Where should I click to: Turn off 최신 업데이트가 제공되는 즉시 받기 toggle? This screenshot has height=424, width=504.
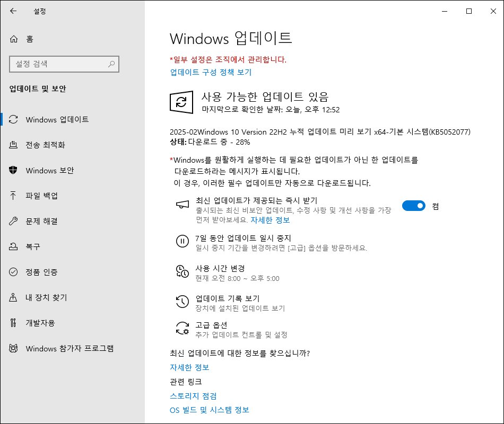coord(414,206)
